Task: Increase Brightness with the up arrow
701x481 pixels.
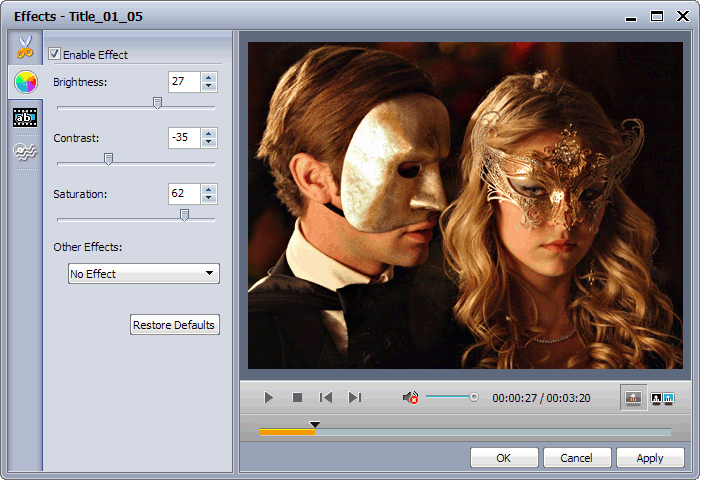Action: (209, 77)
